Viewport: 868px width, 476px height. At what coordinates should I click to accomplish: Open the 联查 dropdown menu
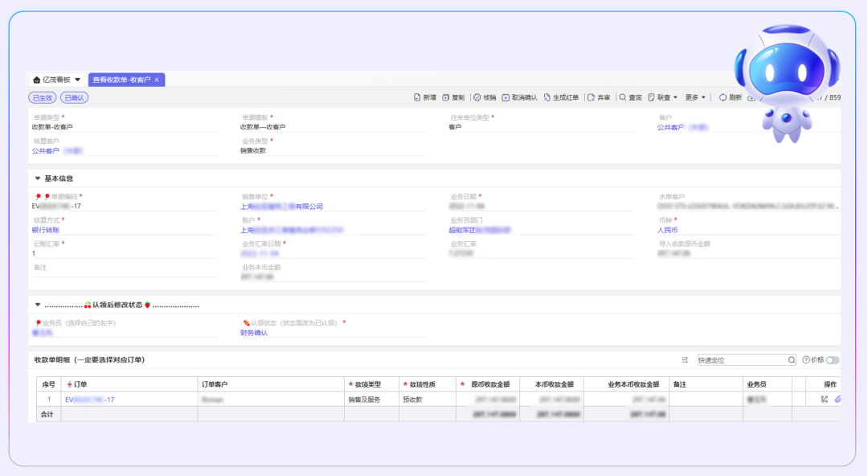click(663, 97)
